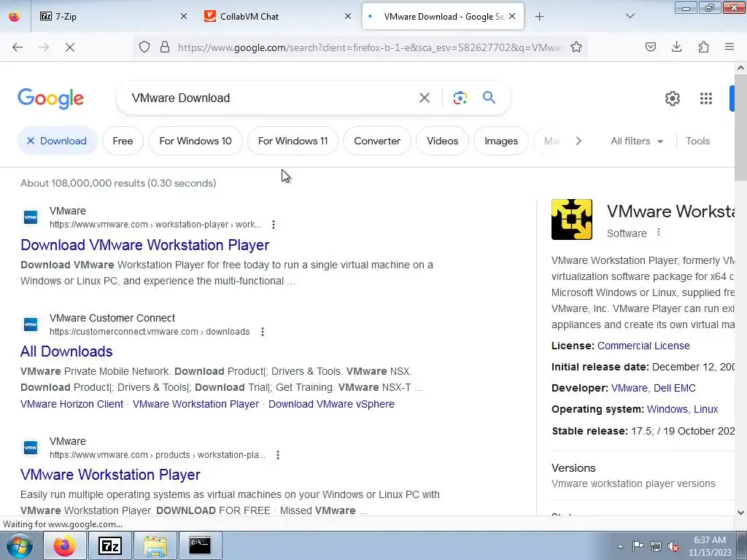Open the Firefox downloads panel

pos(676,47)
